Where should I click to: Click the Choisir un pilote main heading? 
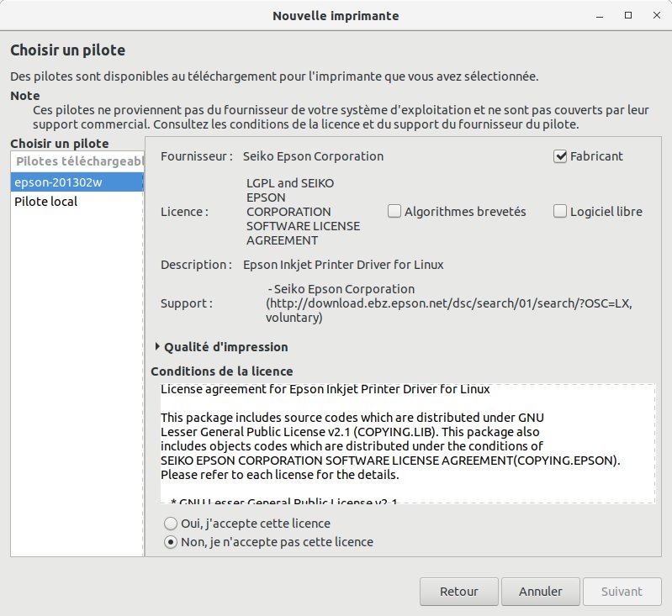(68, 50)
